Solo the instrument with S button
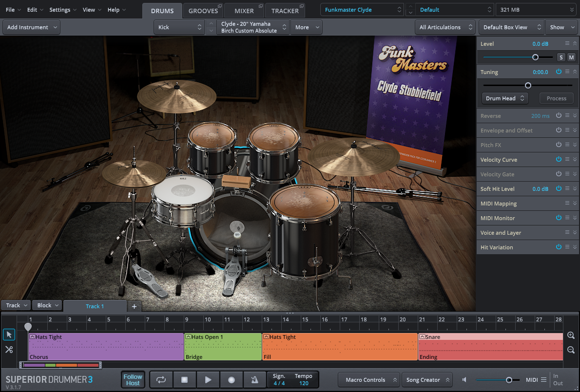Screen dimensions: 580x392 coord(561,57)
